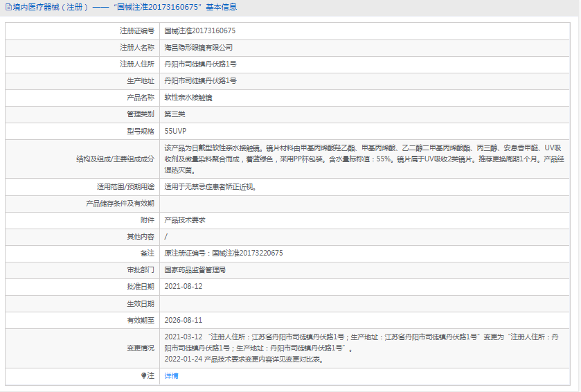Click approving department 国家药品监督管理局
581x392 pixels.
(195, 269)
